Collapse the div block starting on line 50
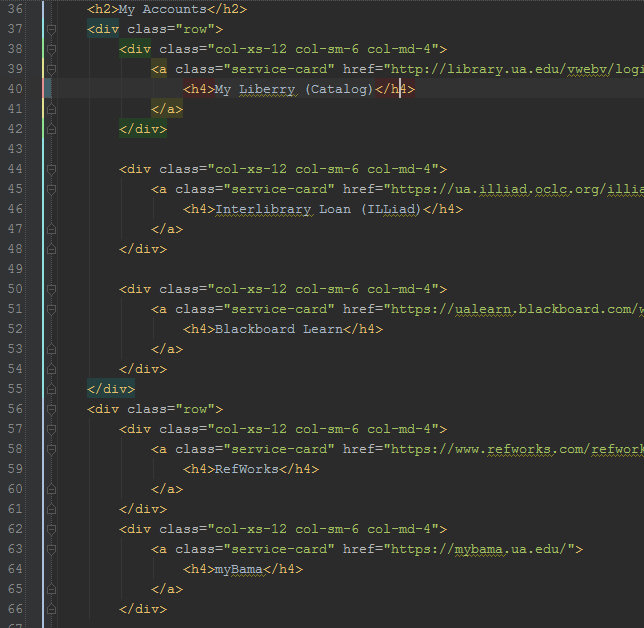The image size is (644, 628). 51,290
